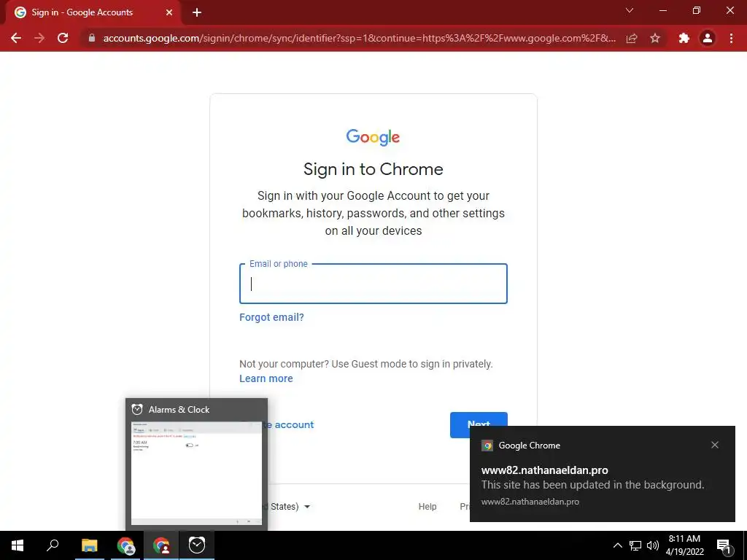Open the www82.nathanaeldan.pro notification body
The width and height of the screenshot is (747, 560).
(592, 485)
